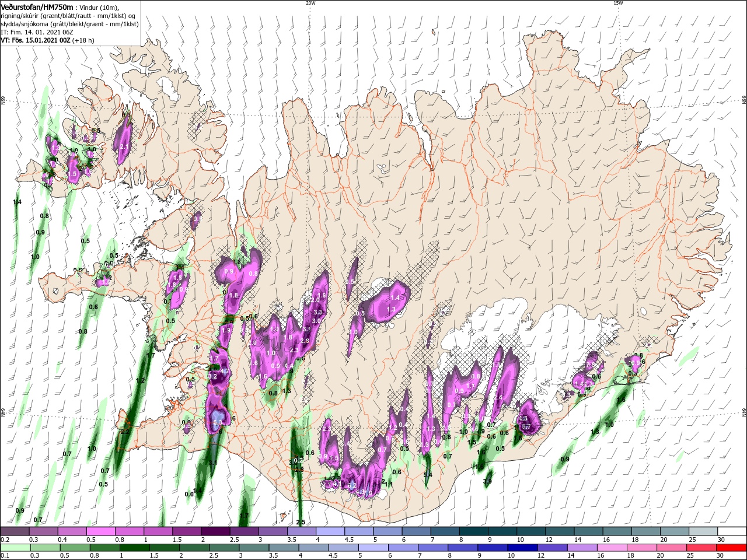Click the initial time line 'IT: Fim. 14. 01. 2021 06Z'
This screenshot has height=560, width=747.
36,32
